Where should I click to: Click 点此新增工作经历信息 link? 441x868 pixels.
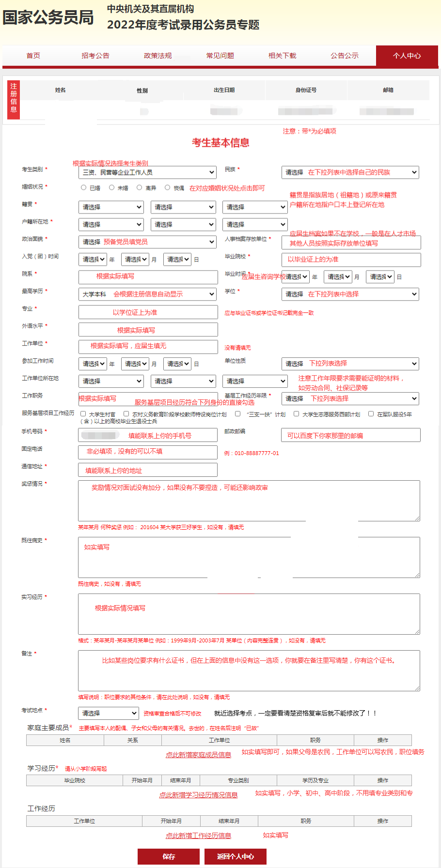point(198,836)
